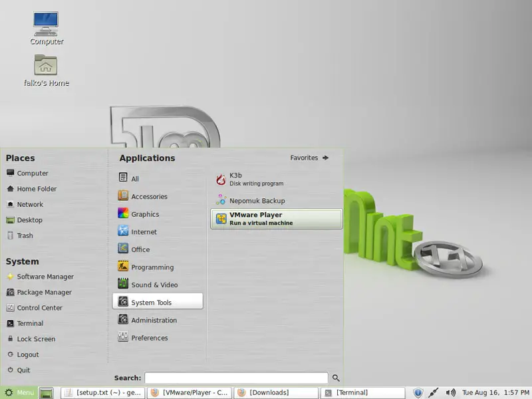Viewport: 532px width, 399px height.
Task: Focus the menu Search text field
Action: click(x=236, y=378)
